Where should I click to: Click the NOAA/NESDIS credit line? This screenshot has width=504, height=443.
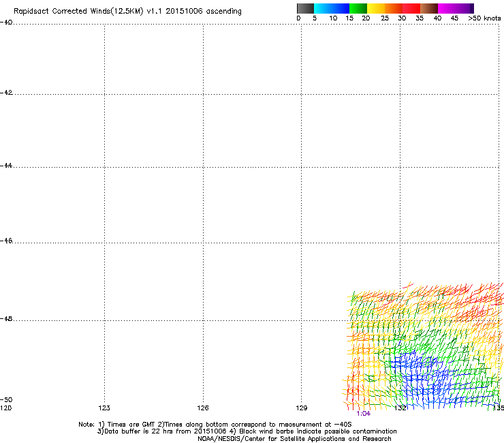[x=294, y=439]
